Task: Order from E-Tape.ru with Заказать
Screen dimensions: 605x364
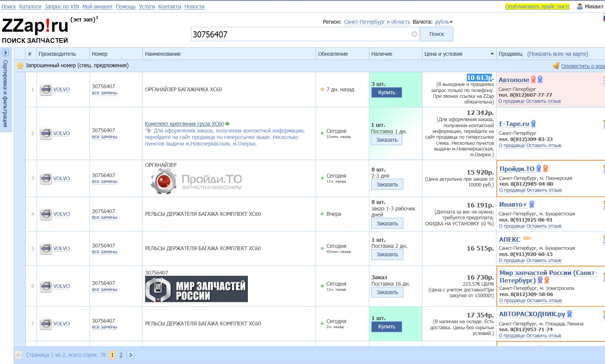Action: 387,140
